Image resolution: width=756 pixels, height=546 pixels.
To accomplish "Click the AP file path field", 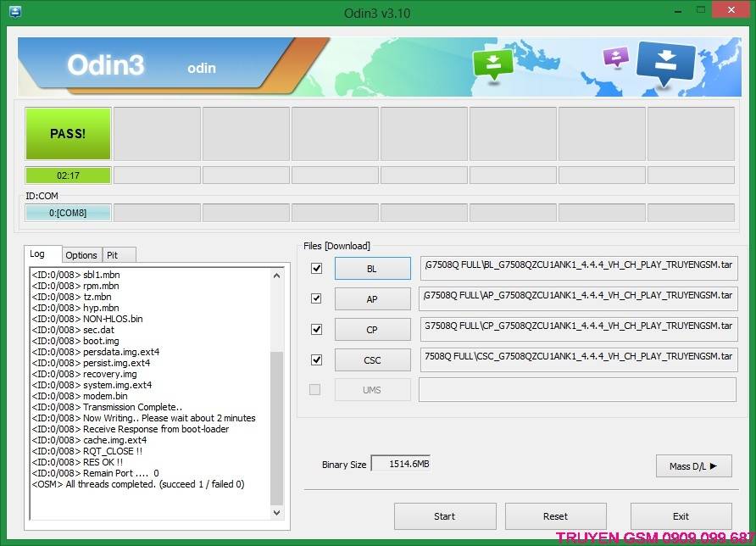I will [578, 298].
